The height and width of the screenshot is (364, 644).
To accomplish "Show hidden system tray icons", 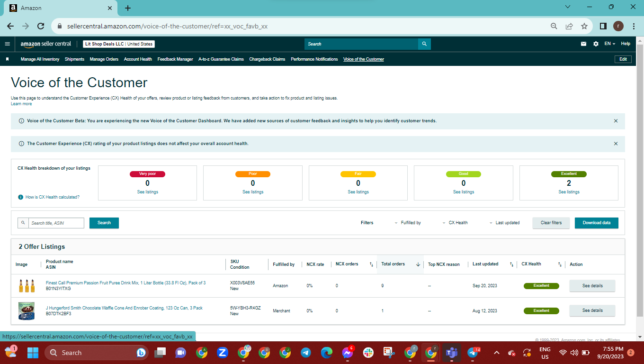I will (496, 353).
